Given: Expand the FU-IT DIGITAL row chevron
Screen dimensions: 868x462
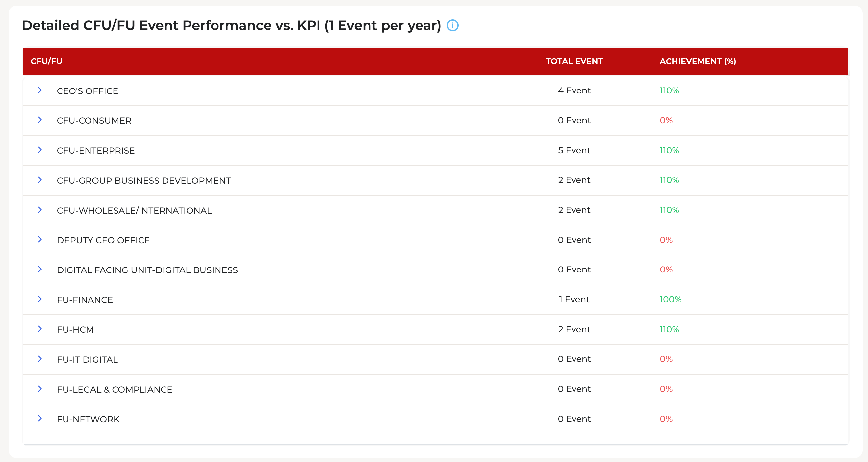Looking at the screenshot, I should click(40, 359).
